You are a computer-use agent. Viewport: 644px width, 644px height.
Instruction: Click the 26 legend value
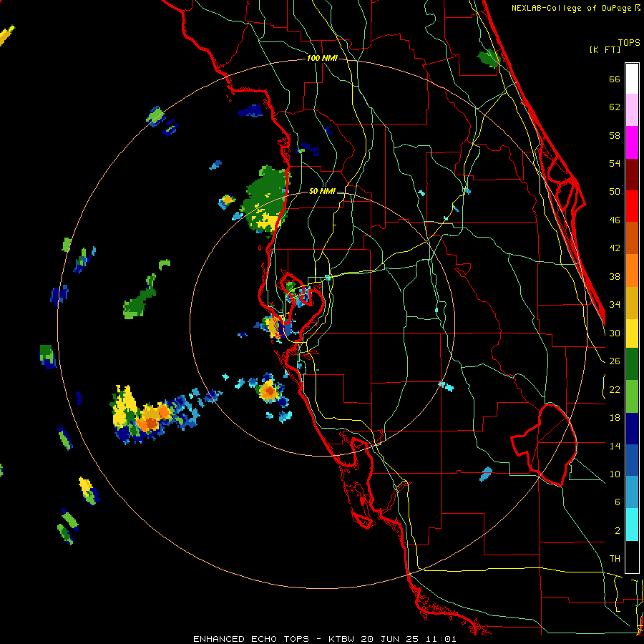pyautogui.click(x=615, y=361)
